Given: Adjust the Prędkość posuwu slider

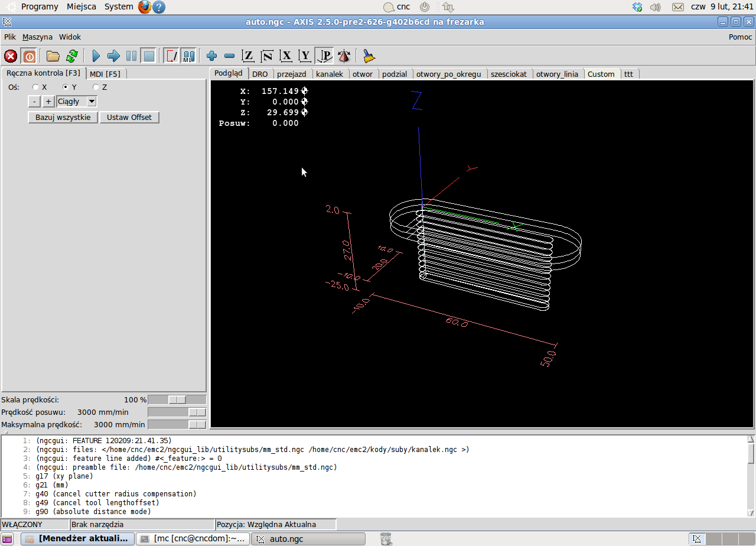Looking at the screenshot, I should (177, 412).
